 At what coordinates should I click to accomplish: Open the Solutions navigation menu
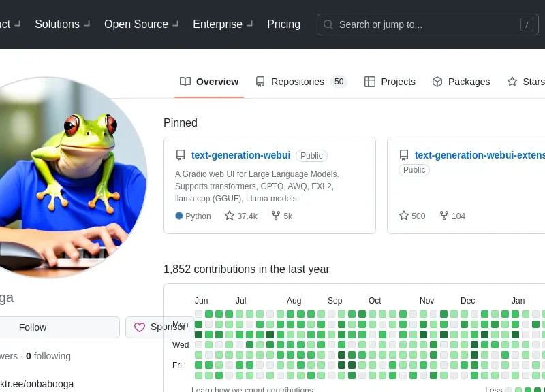pyautogui.click(x=63, y=24)
